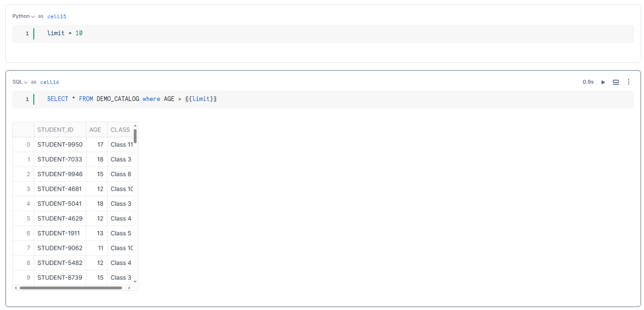644x310 pixels.
Task: Rename the cell16 name label
Action: 50,82
